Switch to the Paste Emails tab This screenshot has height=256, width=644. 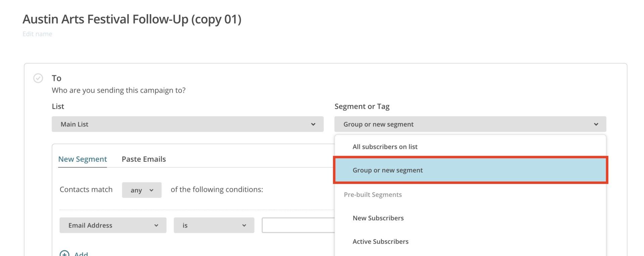[144, 159]
